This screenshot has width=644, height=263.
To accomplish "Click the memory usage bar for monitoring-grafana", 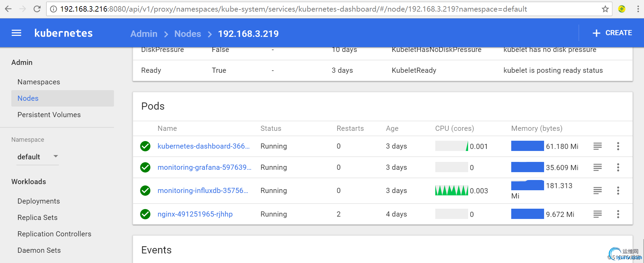I will click(x=528, y=167).
